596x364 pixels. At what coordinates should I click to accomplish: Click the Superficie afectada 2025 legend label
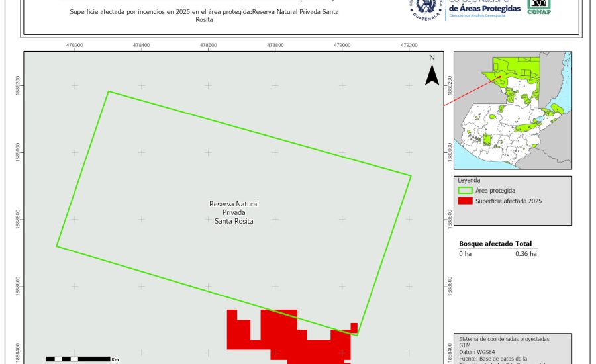(x=509, y=201)
